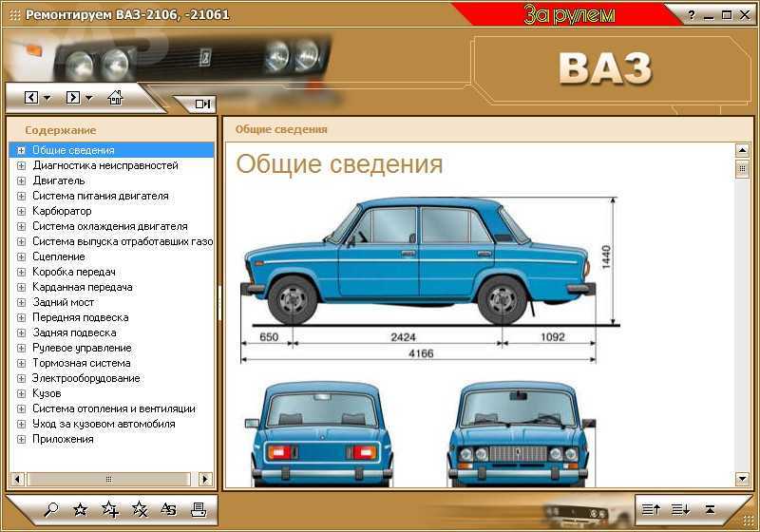
Task: Go forward with the right arrow button
Action: point(73,98)
